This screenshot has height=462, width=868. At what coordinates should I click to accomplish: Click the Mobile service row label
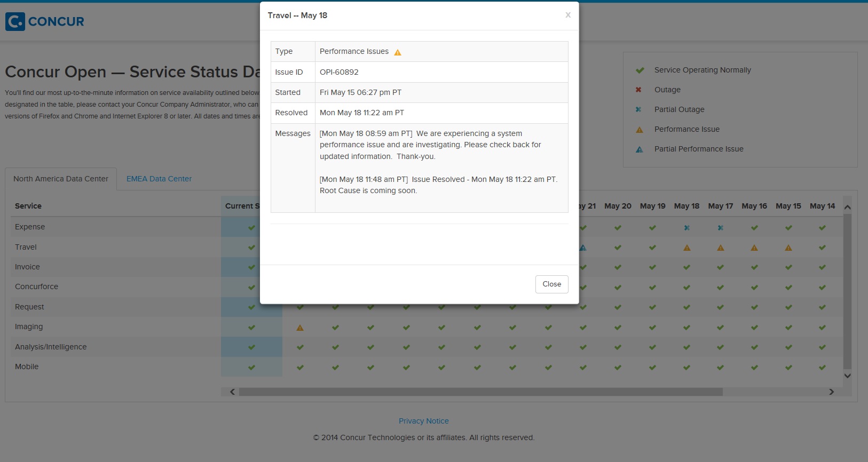(27, 367)
